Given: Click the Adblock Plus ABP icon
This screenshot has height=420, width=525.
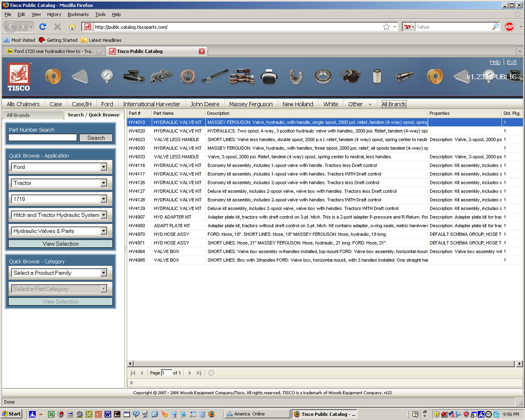Looking at the screenshot, I should click(509, 27).
